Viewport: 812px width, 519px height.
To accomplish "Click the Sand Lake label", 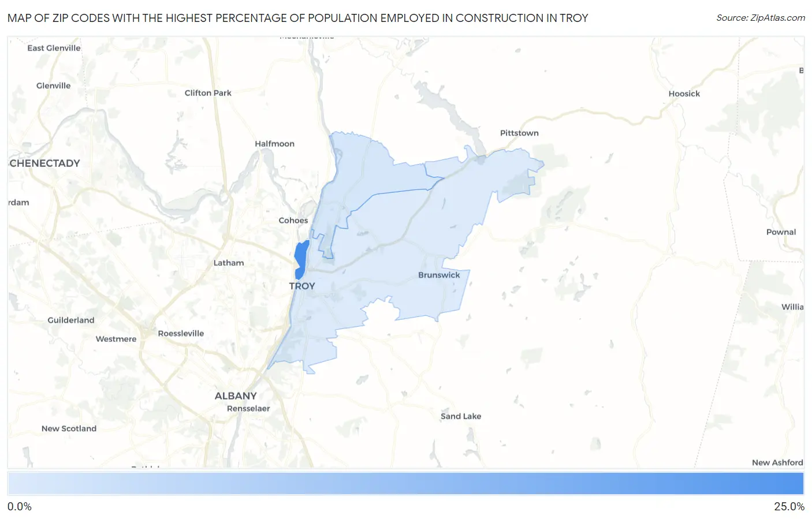I will [x=461, y=416].
